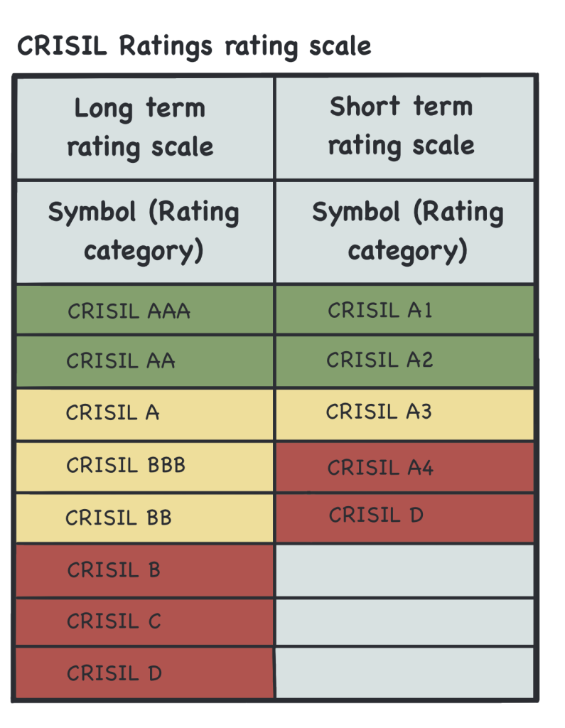Click the red CRISIL B cell
The height and width of the screenshot is (728, 565).
[x=144, y=570]
